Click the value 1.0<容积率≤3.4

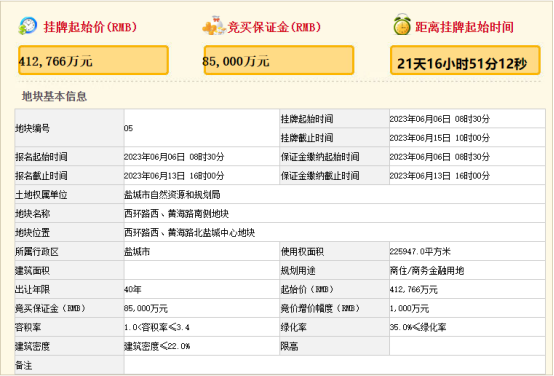(157, 328)
